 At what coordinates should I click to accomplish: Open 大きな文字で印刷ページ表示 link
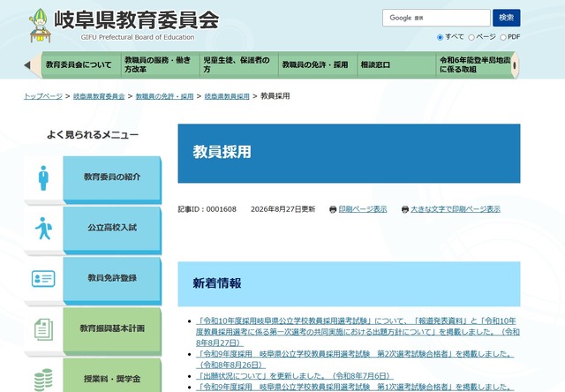[x=456, y=209]
